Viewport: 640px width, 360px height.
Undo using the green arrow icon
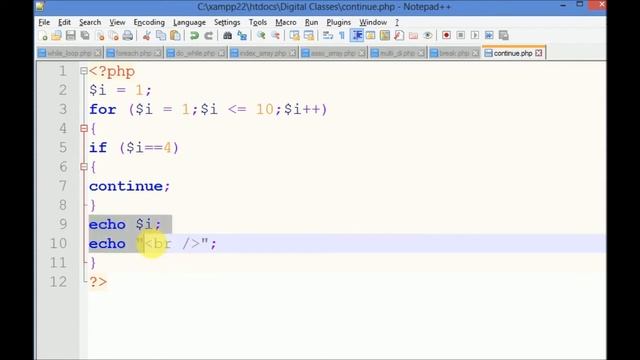pyautogui.click(x=194, y=36)
